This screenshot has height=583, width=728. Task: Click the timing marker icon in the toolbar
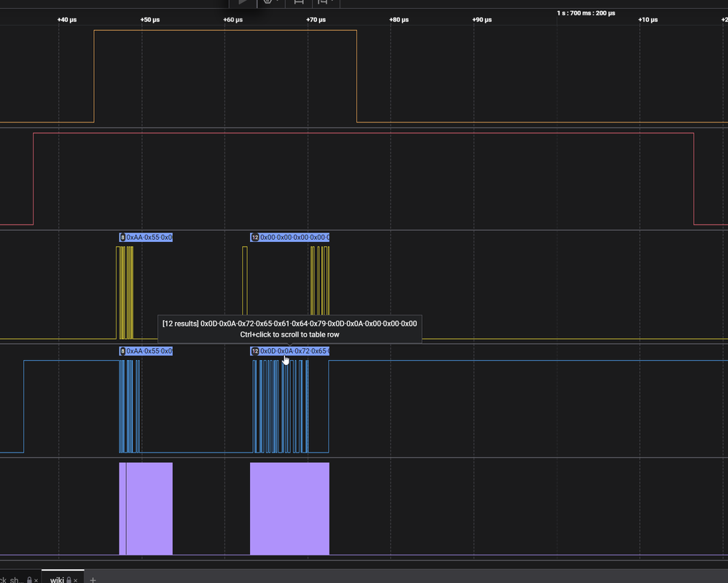tap(298, 3)
